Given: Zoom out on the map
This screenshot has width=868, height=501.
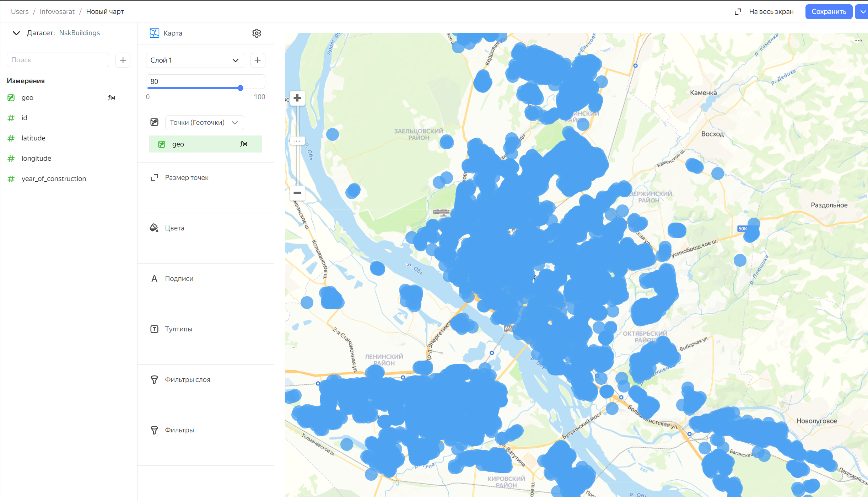Looking at the screenshot, I should pyautogui.click(x=297, y=193).
